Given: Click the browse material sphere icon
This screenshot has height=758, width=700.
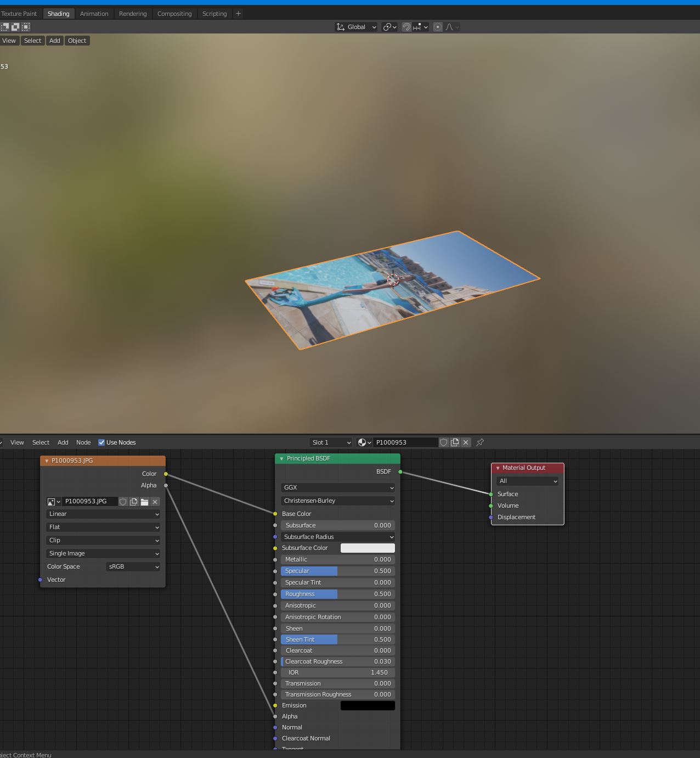Looking at the screenshot, I should (x=364, y=442).
